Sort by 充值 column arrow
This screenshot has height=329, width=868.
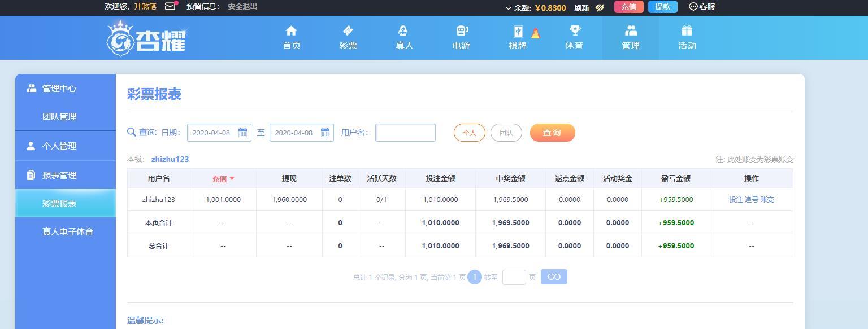232,178
